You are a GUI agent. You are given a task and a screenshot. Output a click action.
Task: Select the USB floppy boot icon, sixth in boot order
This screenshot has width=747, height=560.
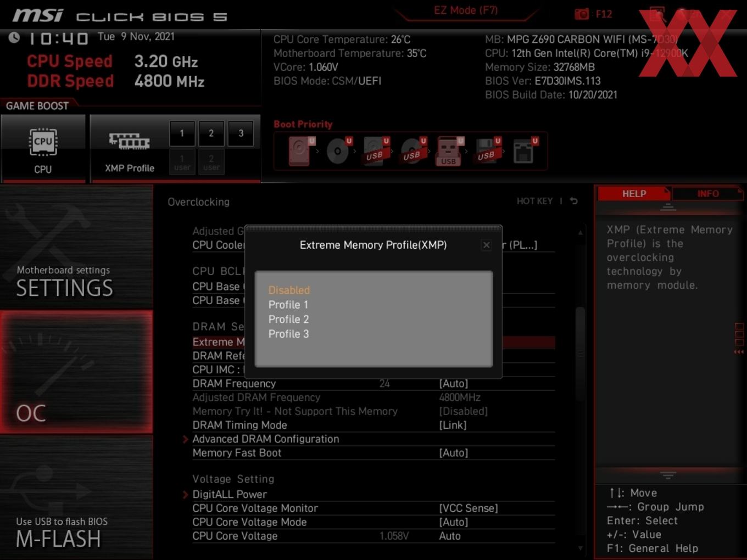coord(487,151)
